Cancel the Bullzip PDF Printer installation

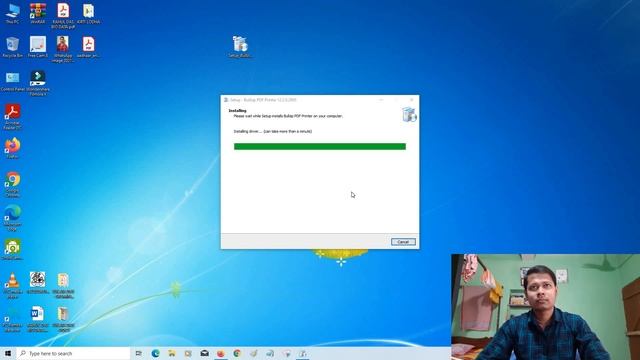click(x=403, y=242)
